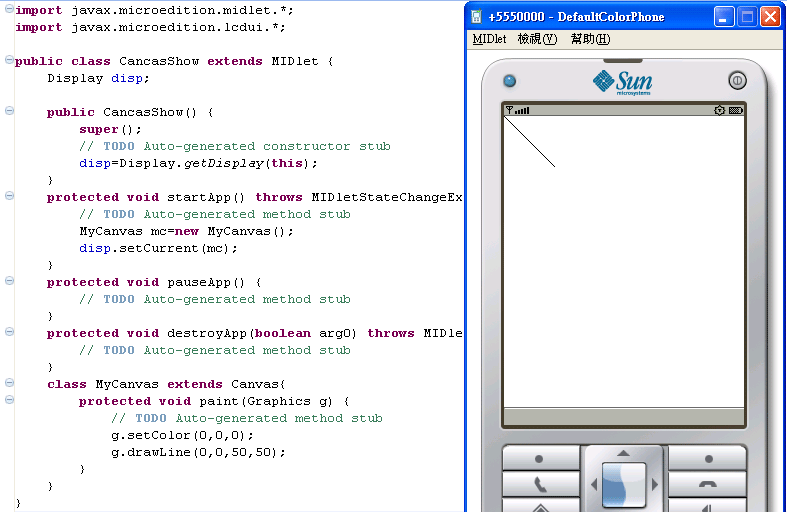This screenshot has height=512, width=787.
Task: Click 'extends MIDlet' in class declaration
Action: click(x=263, y=61)
